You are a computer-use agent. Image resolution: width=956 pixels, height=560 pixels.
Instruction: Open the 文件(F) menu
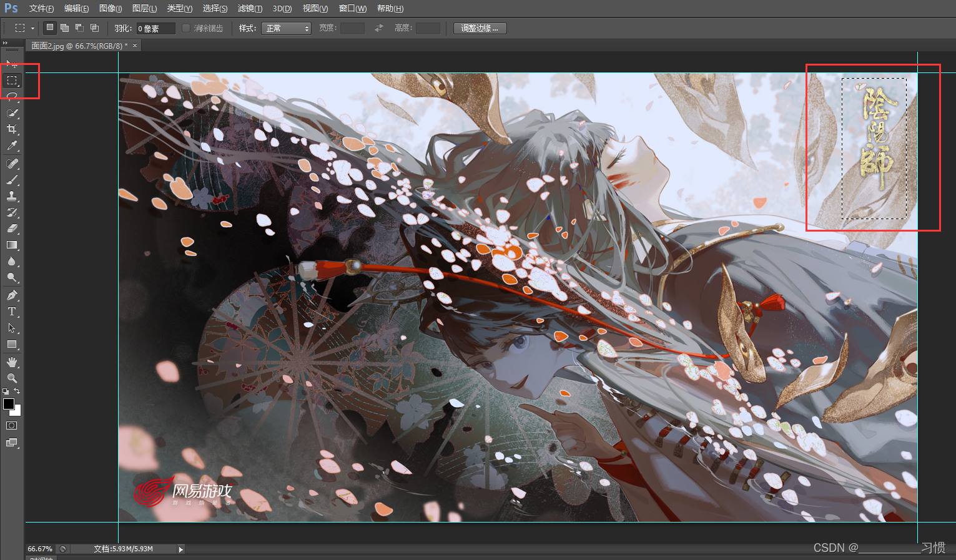tap(41, 9)
